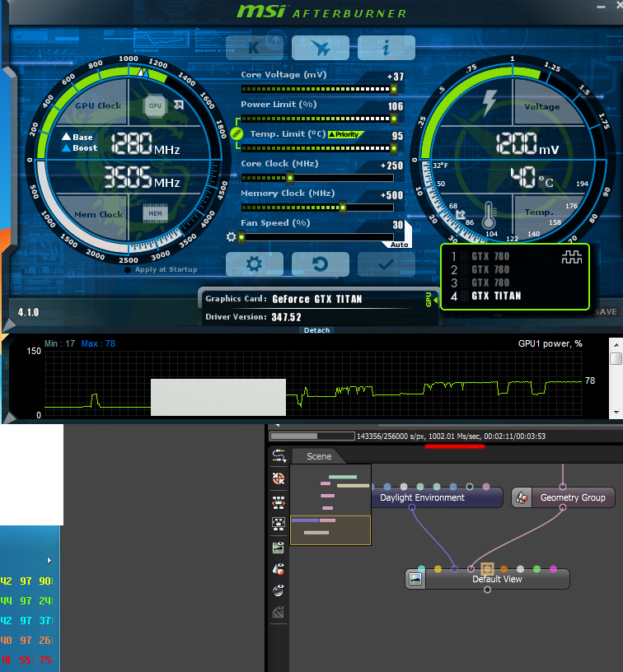Click the SAVE profile button

point(606,312)
